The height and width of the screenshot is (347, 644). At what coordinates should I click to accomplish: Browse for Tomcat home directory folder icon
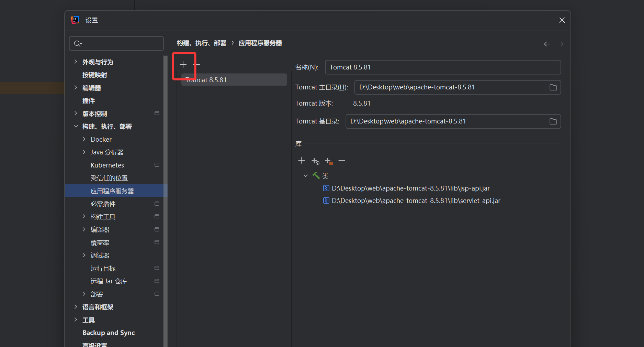click(x=553, y=87)
